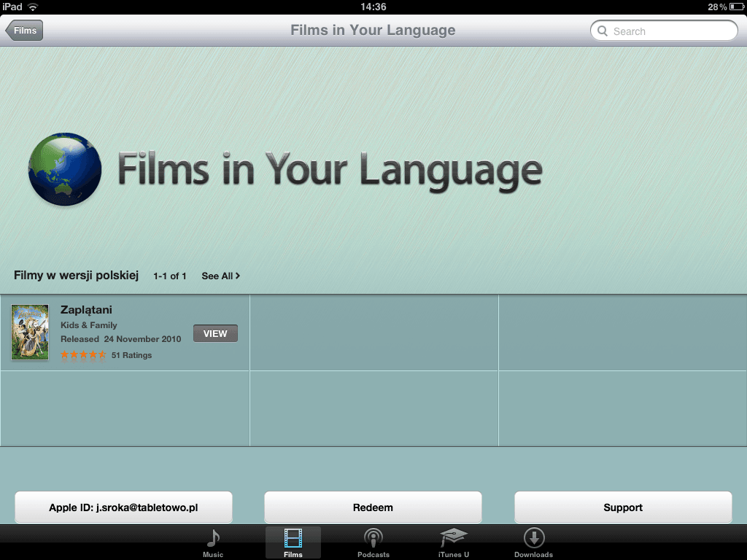Viewport: 747px width, 560px height.
Task: Tap the magnifying glass search icon
Action: coord(602,31)
